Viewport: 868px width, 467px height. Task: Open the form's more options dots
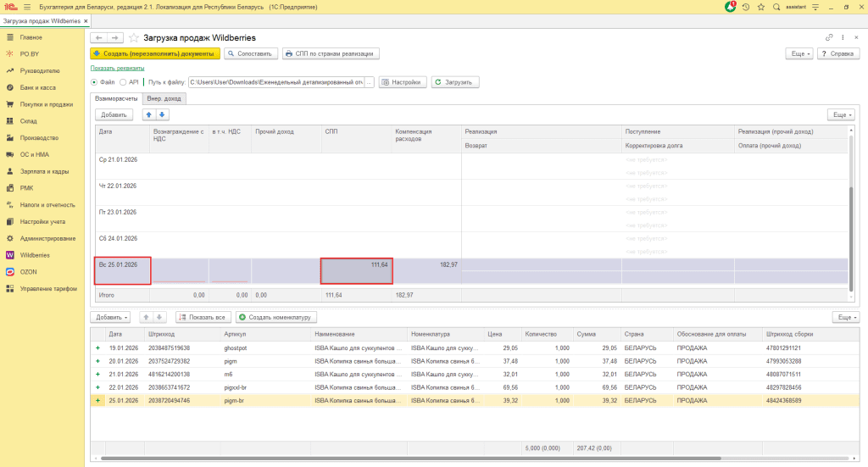(x=843, y=37)
